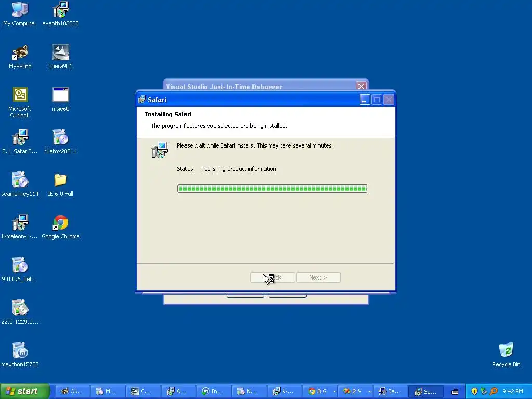Switch to the 'K-...' taskbar window
532x399 pixels.
coord(285,391)
